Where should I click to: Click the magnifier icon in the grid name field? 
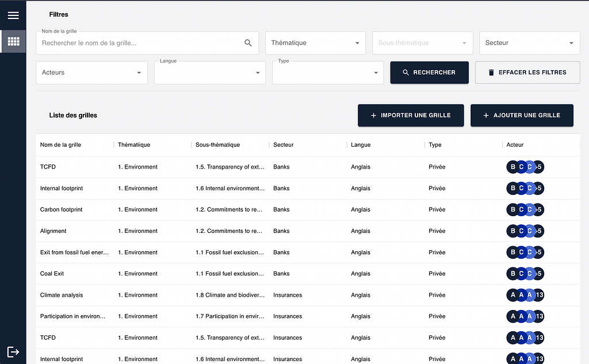coord(248,43)
